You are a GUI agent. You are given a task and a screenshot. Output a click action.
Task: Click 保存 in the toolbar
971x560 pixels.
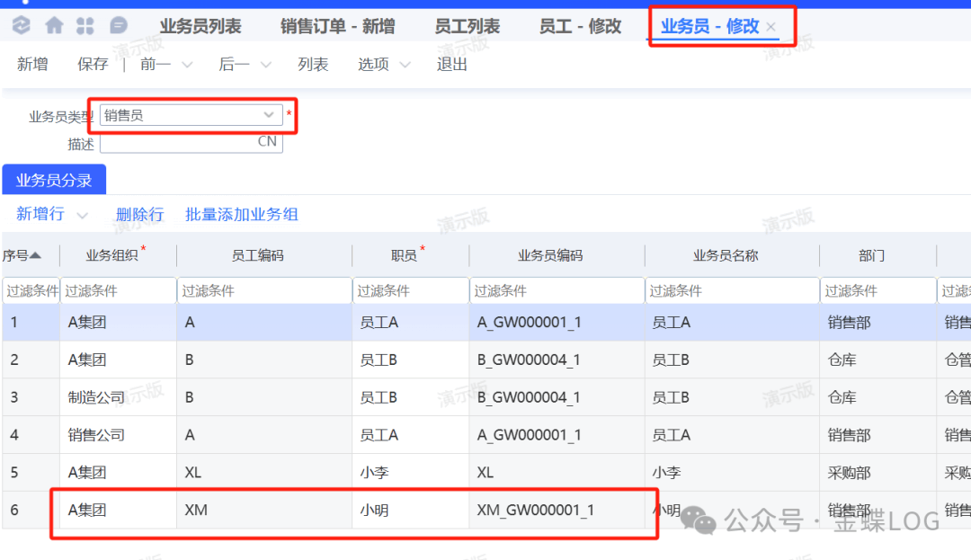(x=93, y=64)
